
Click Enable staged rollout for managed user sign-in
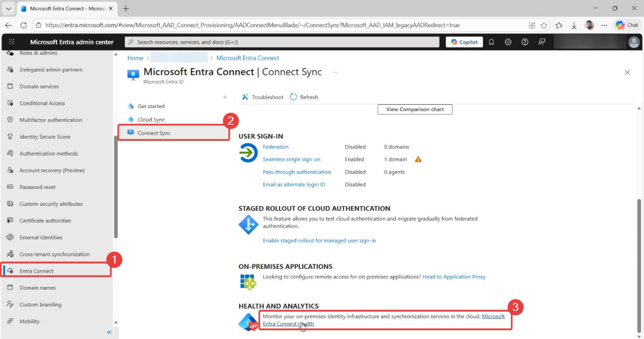click(319, 240)
